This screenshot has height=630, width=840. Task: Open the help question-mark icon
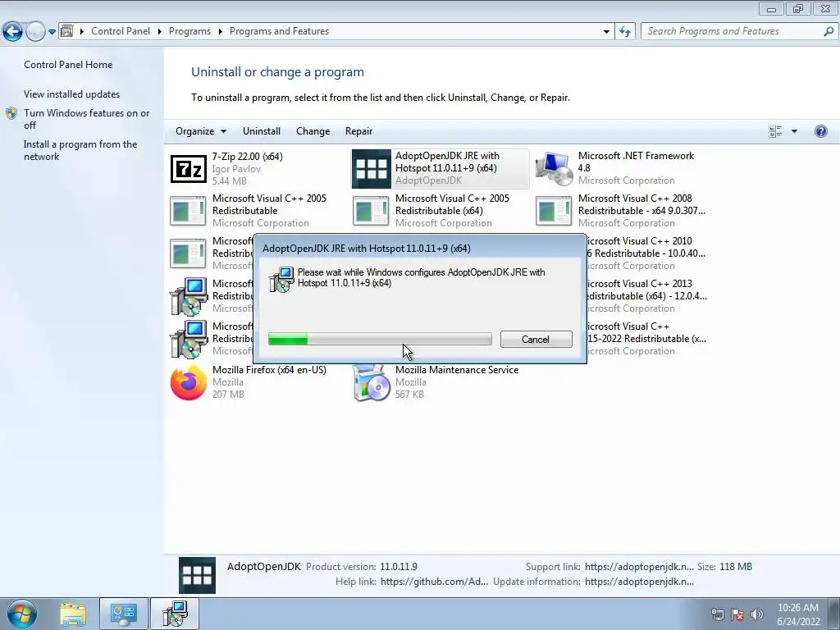pyautogui.click(x=820, y=131)
